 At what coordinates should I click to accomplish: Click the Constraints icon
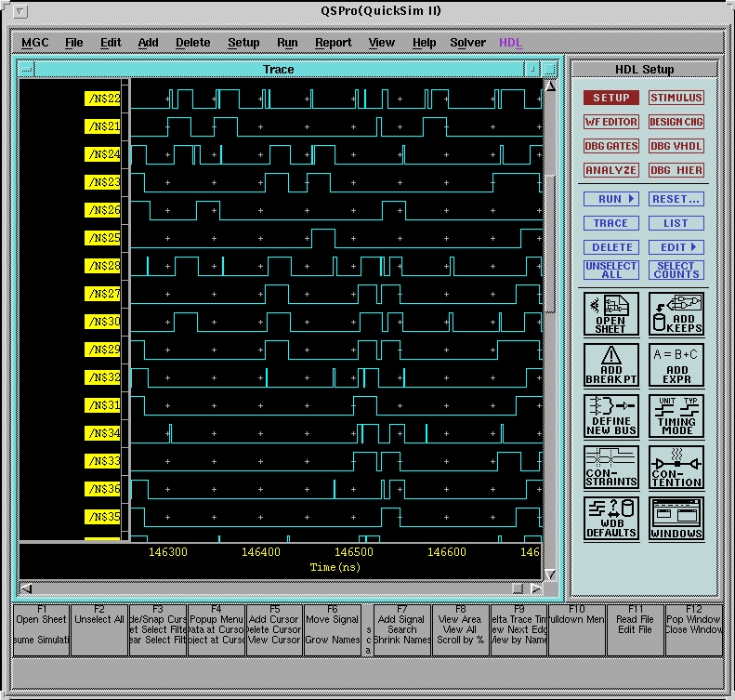tap(610, 468)
